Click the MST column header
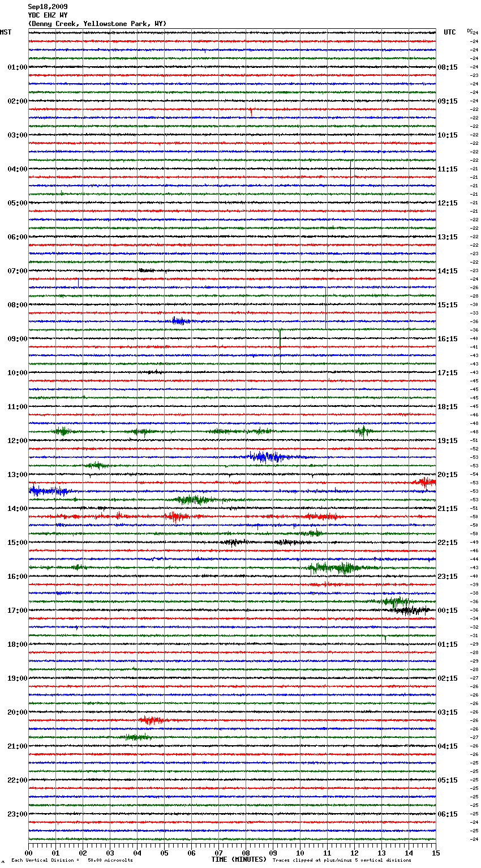 [x=6, y=32]
